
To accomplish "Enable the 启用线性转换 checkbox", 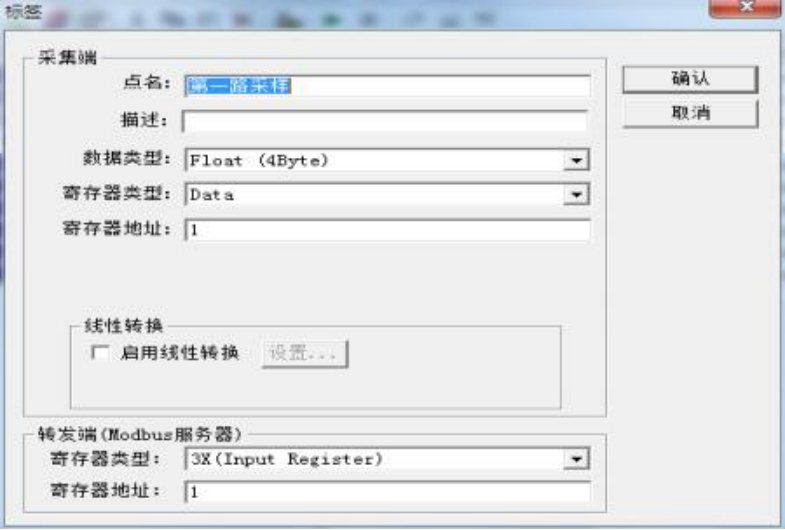I will point(100,353).
